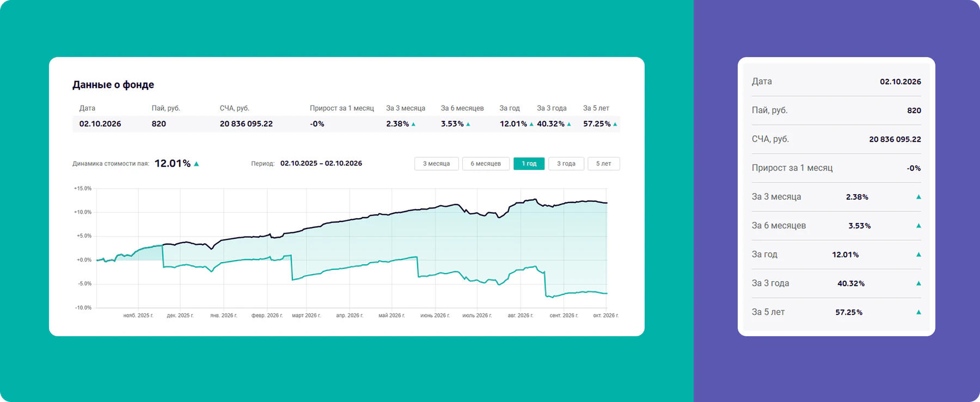Click up arrow beside 40.32% in table
The height and width of the screenshot is (402, 980).
[569, 124]
